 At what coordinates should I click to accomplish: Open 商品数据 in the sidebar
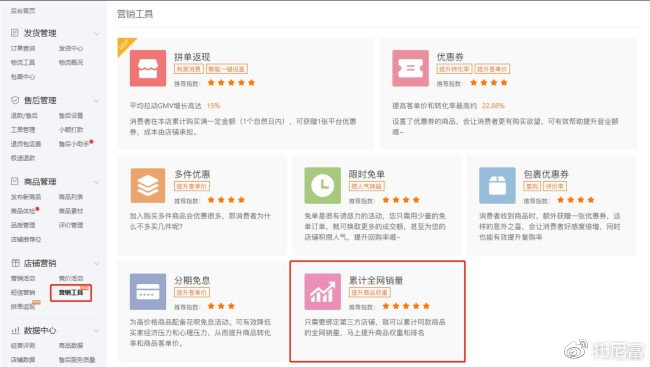(x=71, y=345)
